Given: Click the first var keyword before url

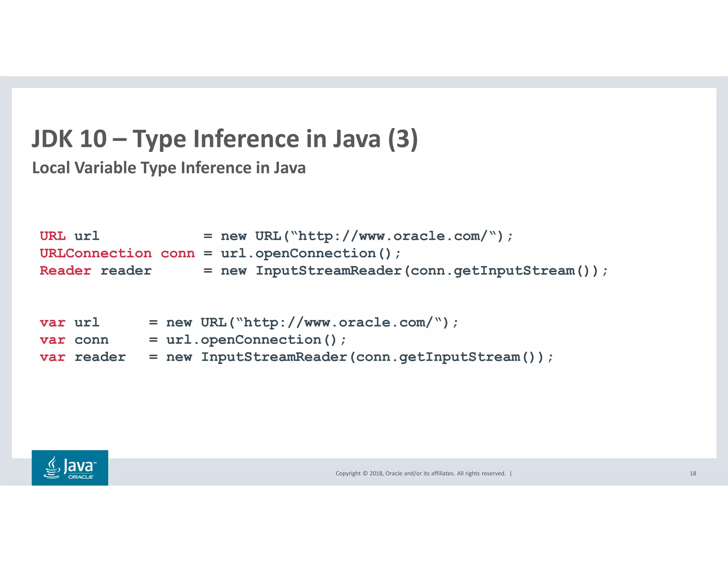Looking at the screenshot, I should point(53,323).
